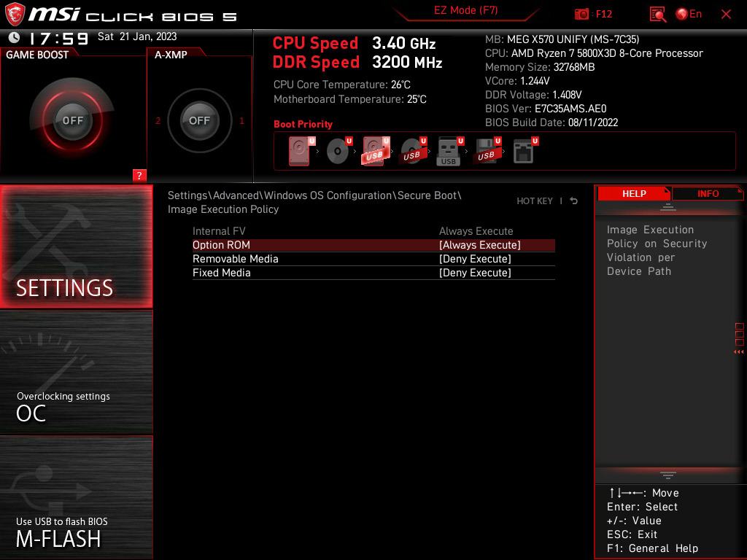The image size is (747, 560).
Task: Click the clock icon beside the time
Action: [15, 37]
